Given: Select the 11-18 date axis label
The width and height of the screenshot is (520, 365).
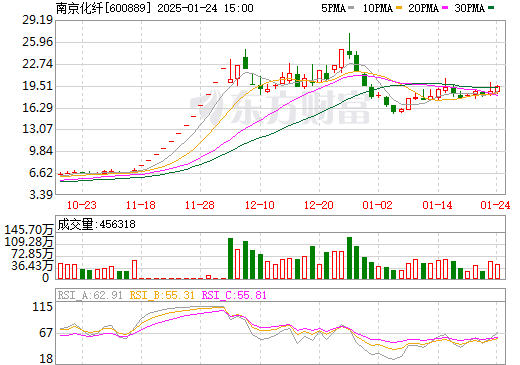Looking at the screenshot, I should coord(141,205).
